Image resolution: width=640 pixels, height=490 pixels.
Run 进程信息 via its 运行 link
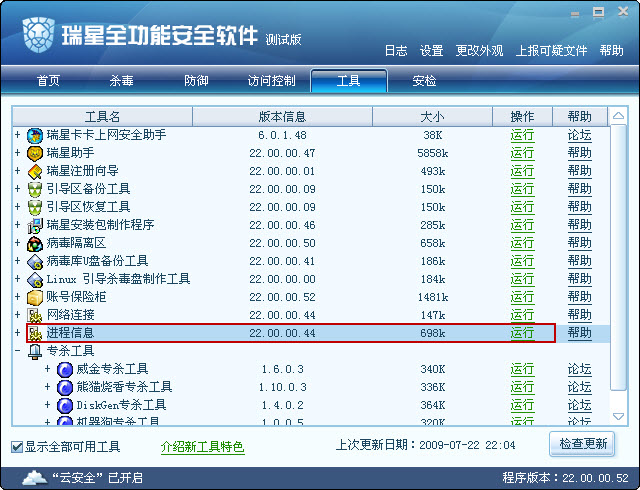point(522,333)
